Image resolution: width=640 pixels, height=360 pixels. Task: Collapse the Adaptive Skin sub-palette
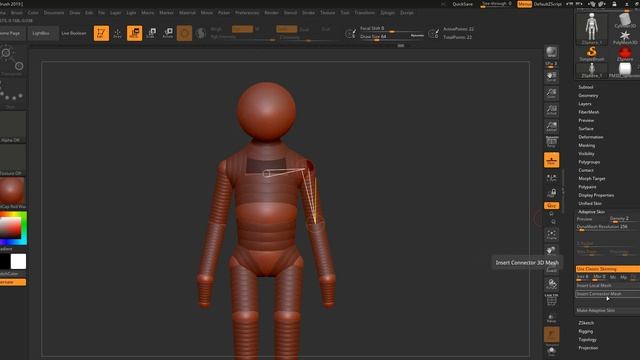coord(591,212)
